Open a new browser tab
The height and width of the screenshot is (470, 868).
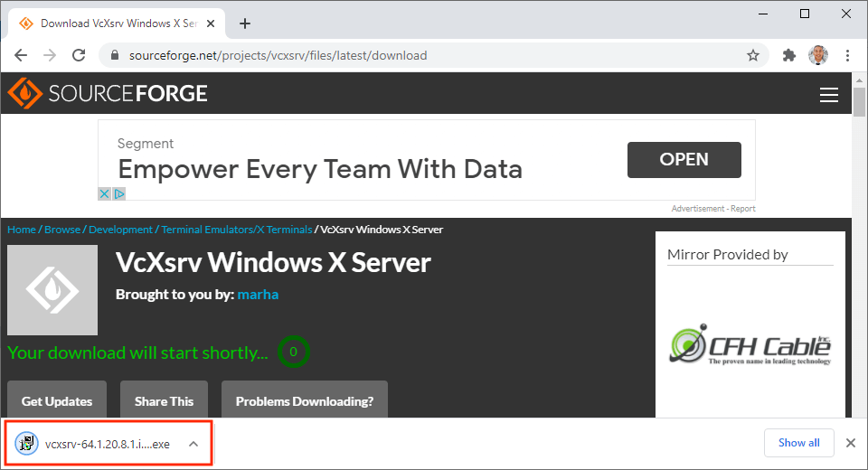(x=245, y=23)
